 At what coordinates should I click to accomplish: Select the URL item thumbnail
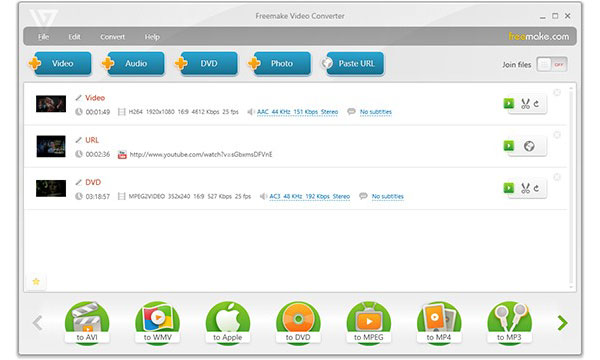[51, 146]
